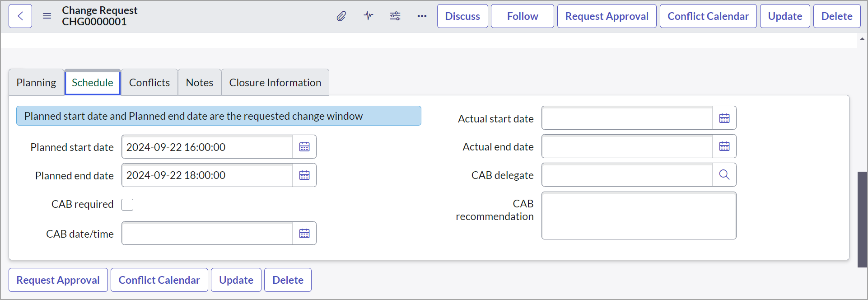Click the bottom Update button
868x300 pixels.
pyautogui.click(x=236, y=280)
